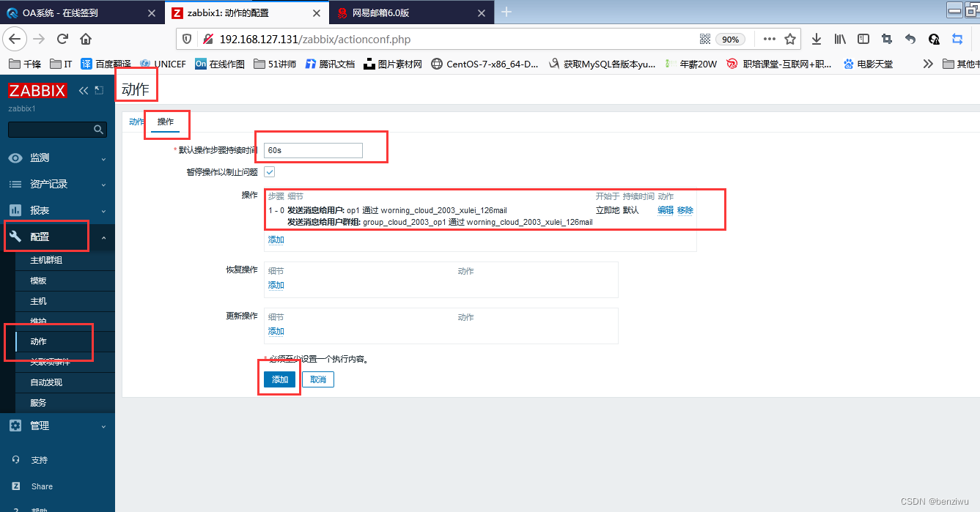Open the IT bookmark folder
Screen dimensions: 980x512
[x=60, y=64]
